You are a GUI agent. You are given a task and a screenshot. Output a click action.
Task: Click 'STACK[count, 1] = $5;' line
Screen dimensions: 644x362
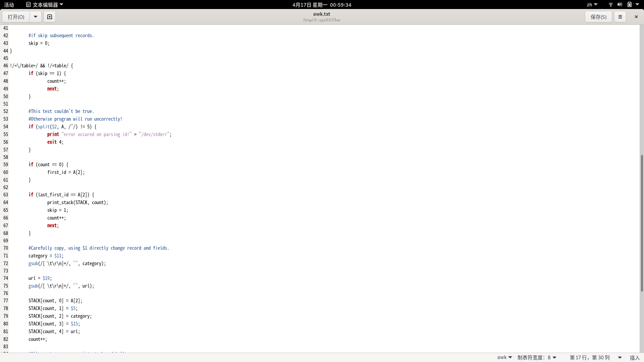point(53,308)
